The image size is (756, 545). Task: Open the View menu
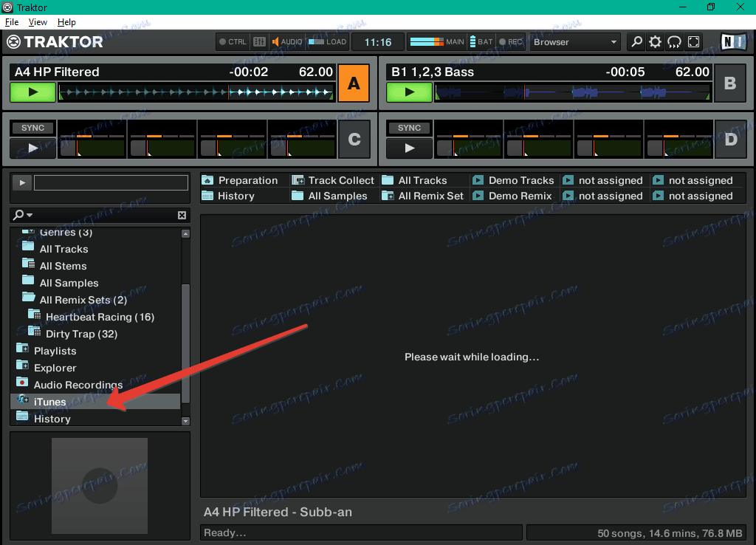coord(38,22)
